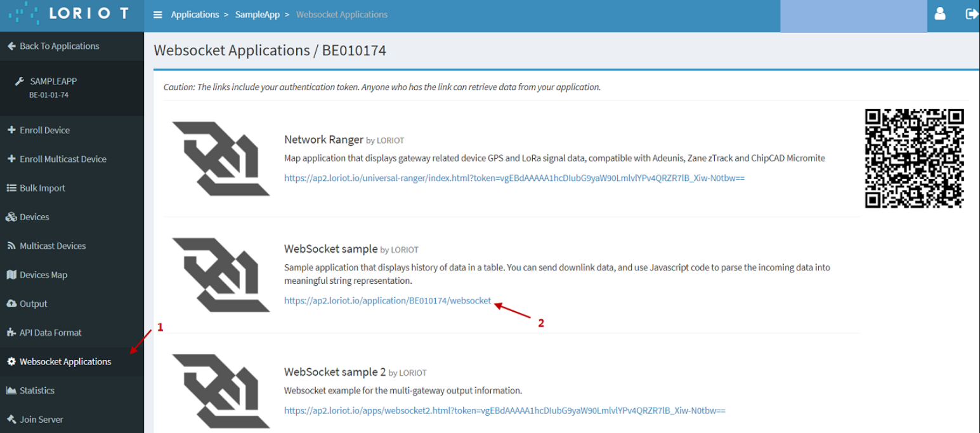The width and height of the screenshot is (980, 433).
Task: Click the multi-gateway output description text
Action: (403, 390)
